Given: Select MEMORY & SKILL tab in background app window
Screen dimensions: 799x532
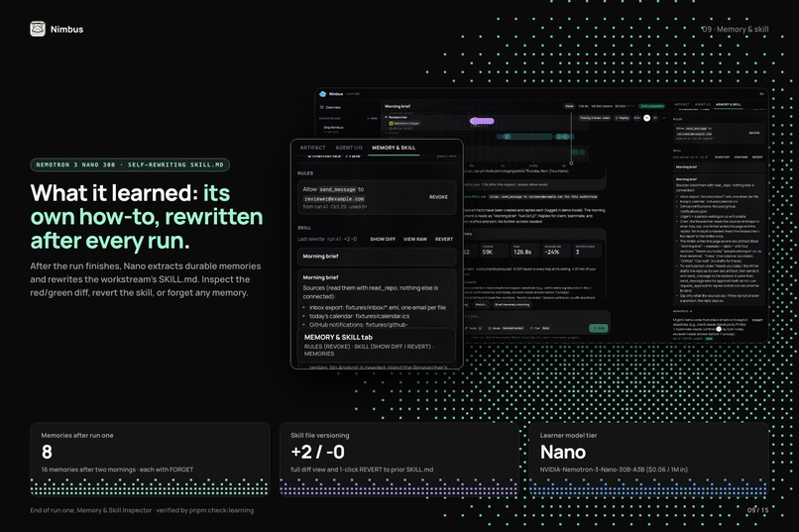Looking at the screenshot, I should [x=729, y=104].
